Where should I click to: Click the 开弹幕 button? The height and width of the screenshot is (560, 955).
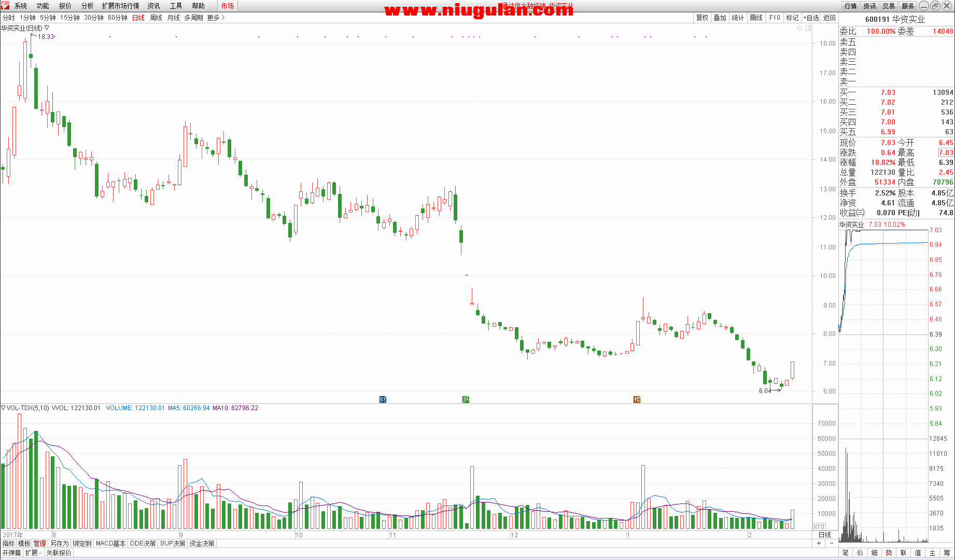point(11,553)
